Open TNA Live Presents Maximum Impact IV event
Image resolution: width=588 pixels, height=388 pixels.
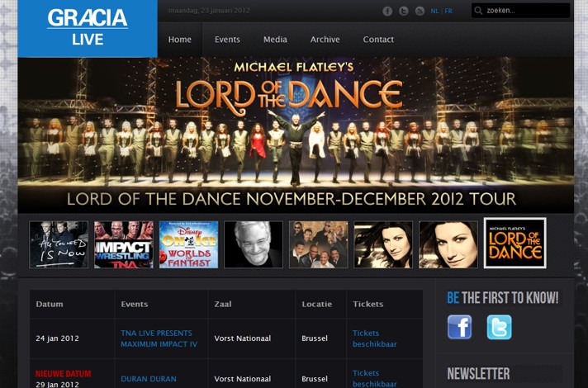(159, 338)
